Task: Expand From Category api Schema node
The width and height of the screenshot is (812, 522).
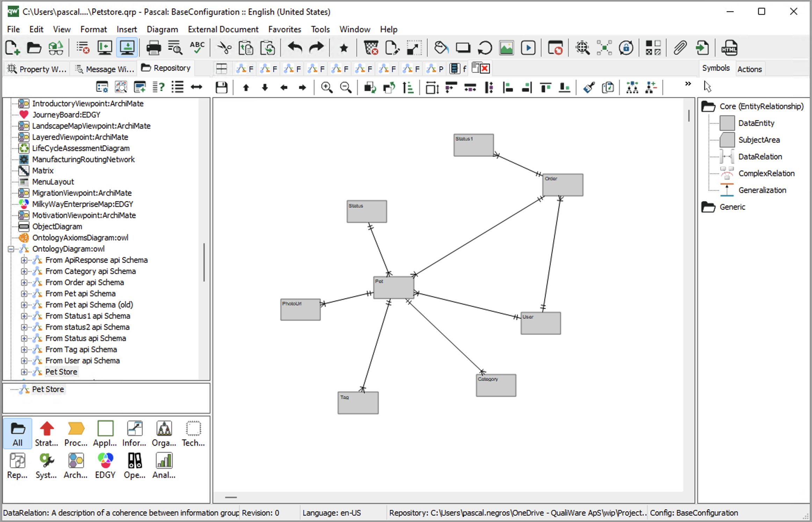Action: [x=24, y=271]
